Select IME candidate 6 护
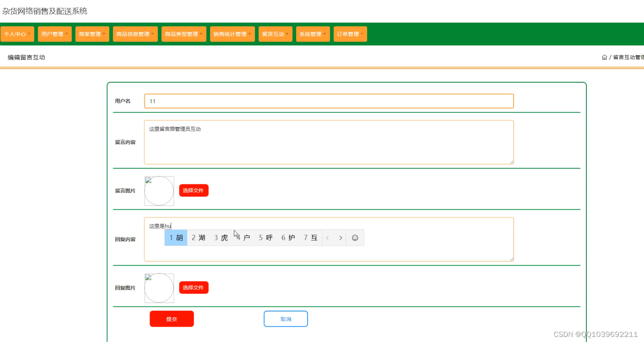The image size is (644, 342). pos(288,238)
